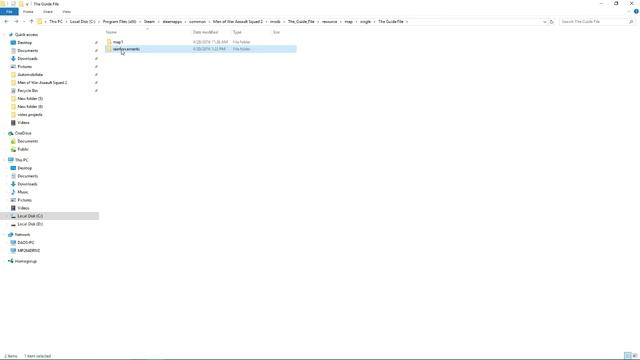Switch to large icons view button

(x=635, y=356)
